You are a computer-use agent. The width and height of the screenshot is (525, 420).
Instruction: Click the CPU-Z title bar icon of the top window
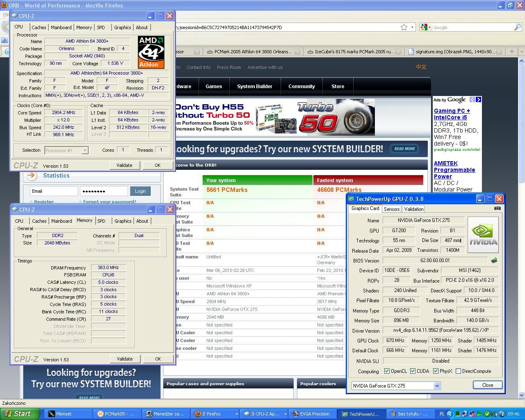14,16
